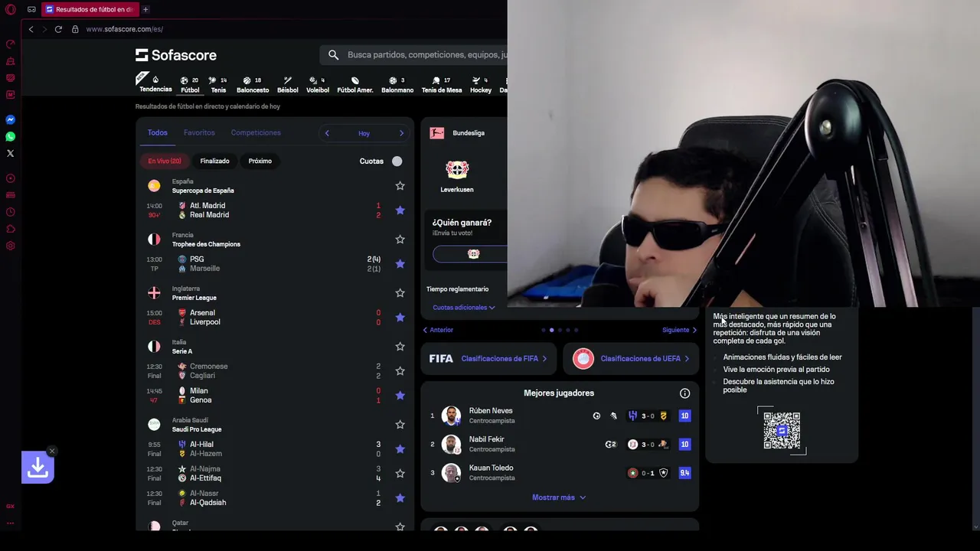
Task: Open the download floating button
Action: point(38,468)
